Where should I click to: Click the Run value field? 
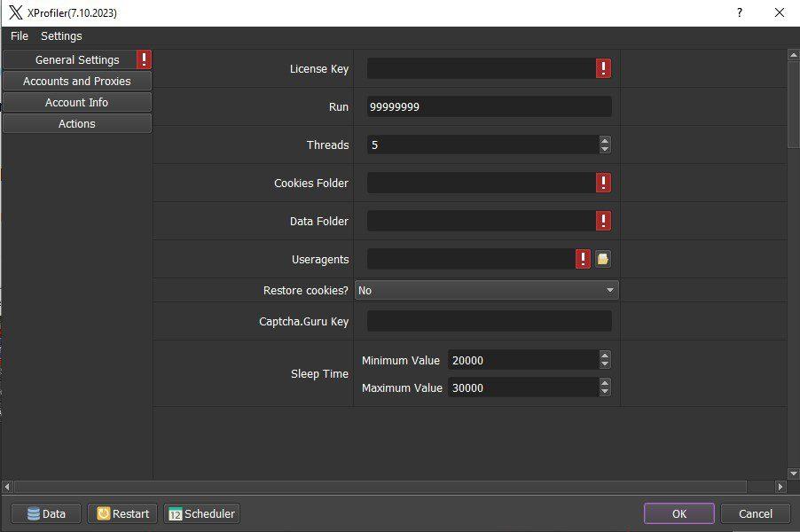tap(490, 106)
